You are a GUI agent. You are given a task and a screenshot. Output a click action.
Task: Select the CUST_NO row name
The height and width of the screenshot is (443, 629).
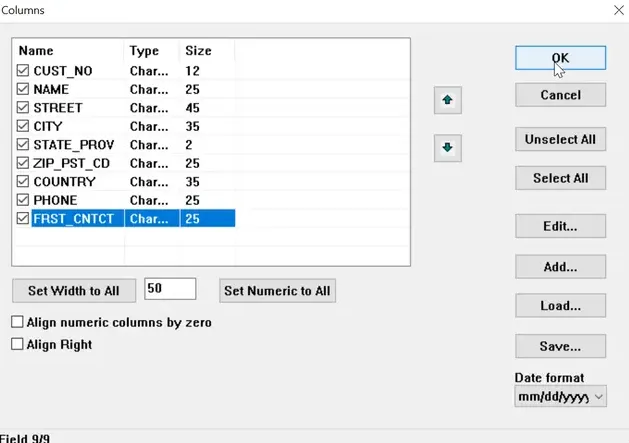(63, 71)
